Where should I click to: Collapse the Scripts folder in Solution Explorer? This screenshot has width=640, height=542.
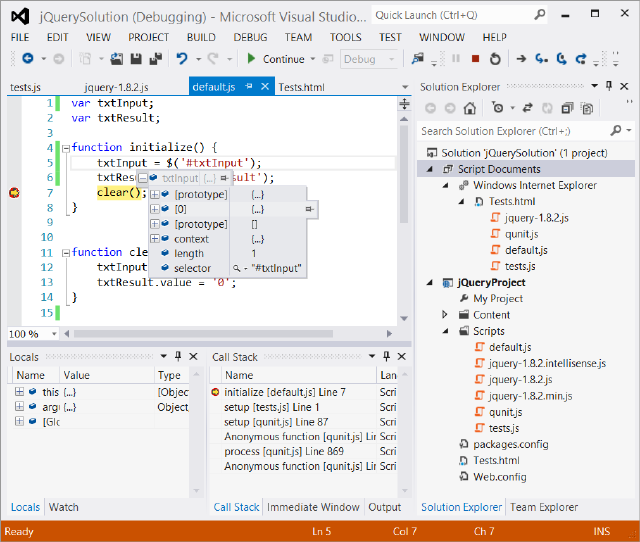(445, 331)
